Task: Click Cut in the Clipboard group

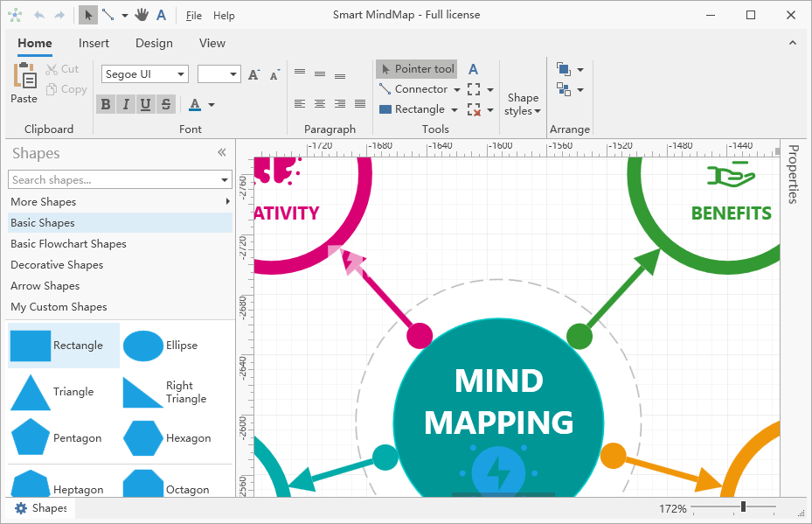Action: tap(62, 69)
